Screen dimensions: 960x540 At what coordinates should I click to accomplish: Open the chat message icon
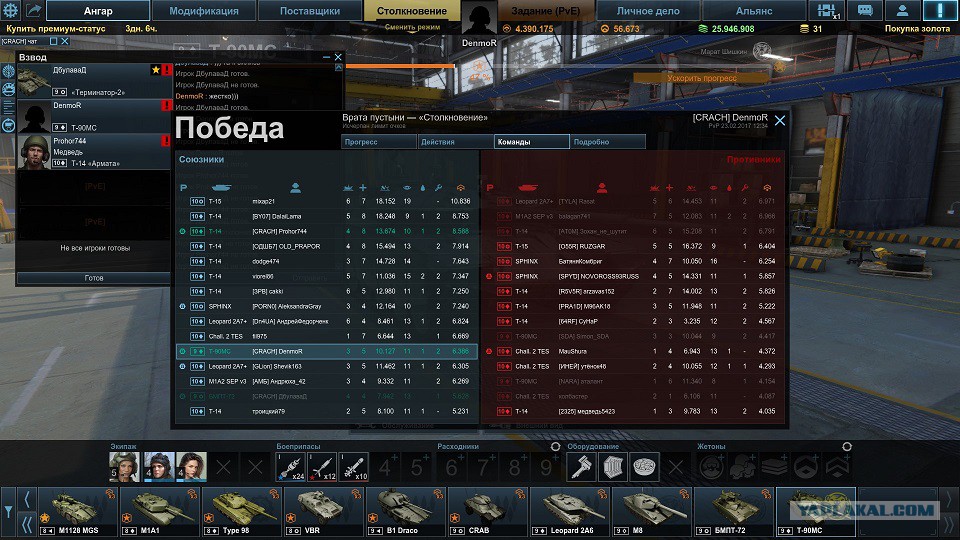[864, 10]
